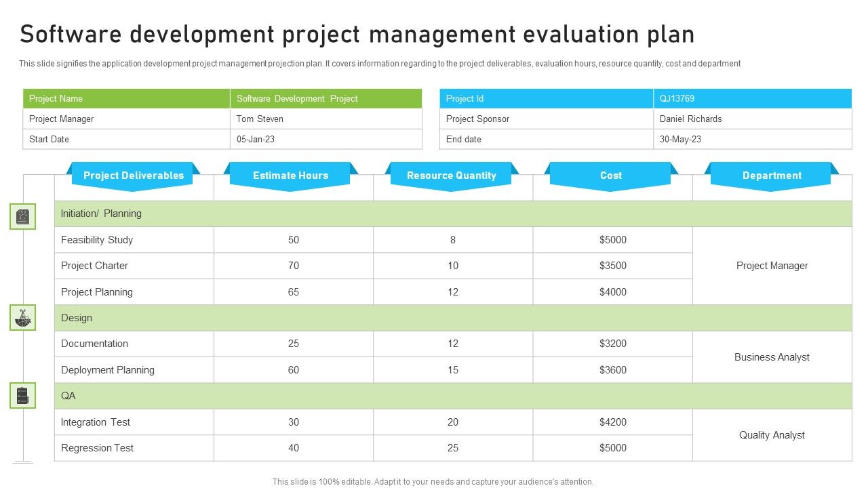Select the Business Analyst department cell
The image size is (868, 488).
coord(772,357)
